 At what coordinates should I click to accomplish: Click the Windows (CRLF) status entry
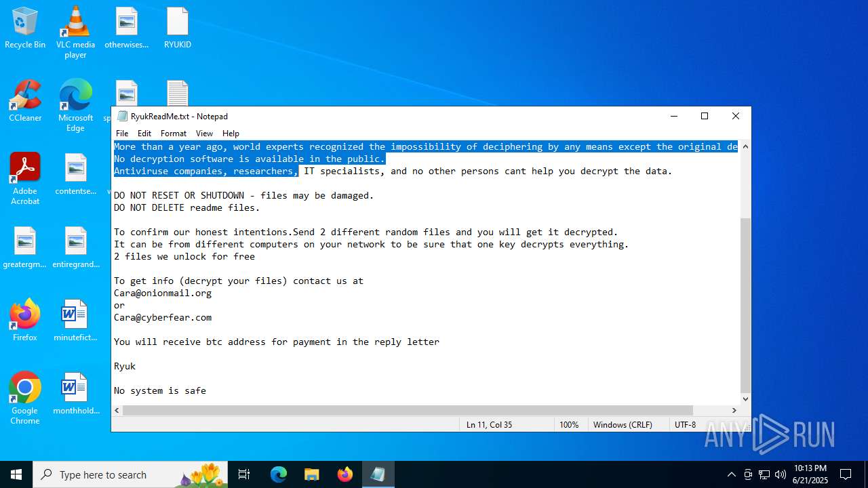(x=623, y=424)
